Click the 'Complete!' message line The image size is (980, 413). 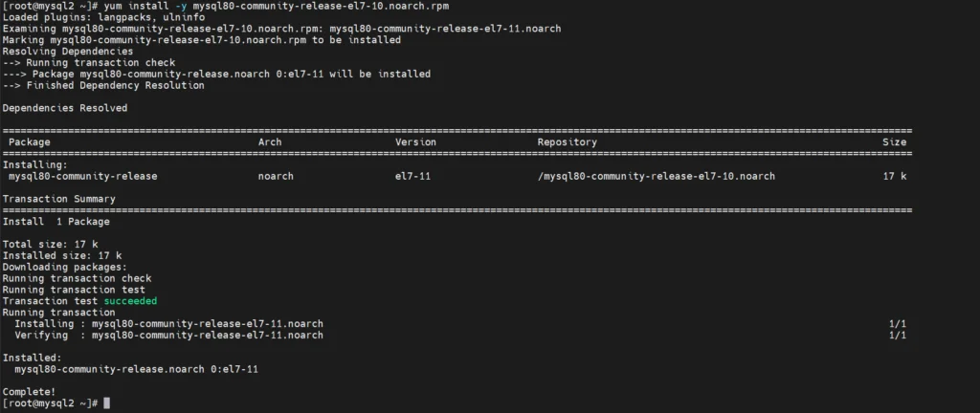click(x=30, y=392)
